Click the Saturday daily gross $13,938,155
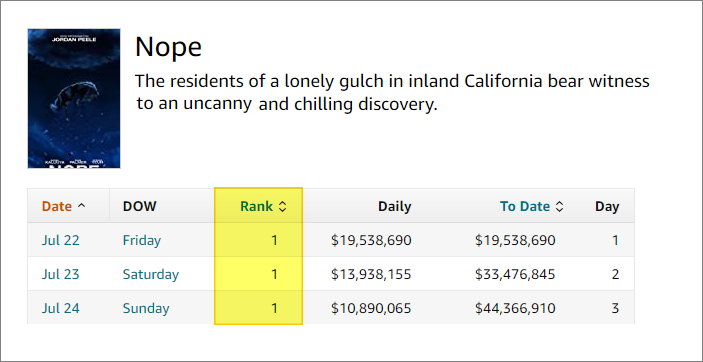Image resolution: width=703 pixels, height=362 pixels. click(371, 275)
